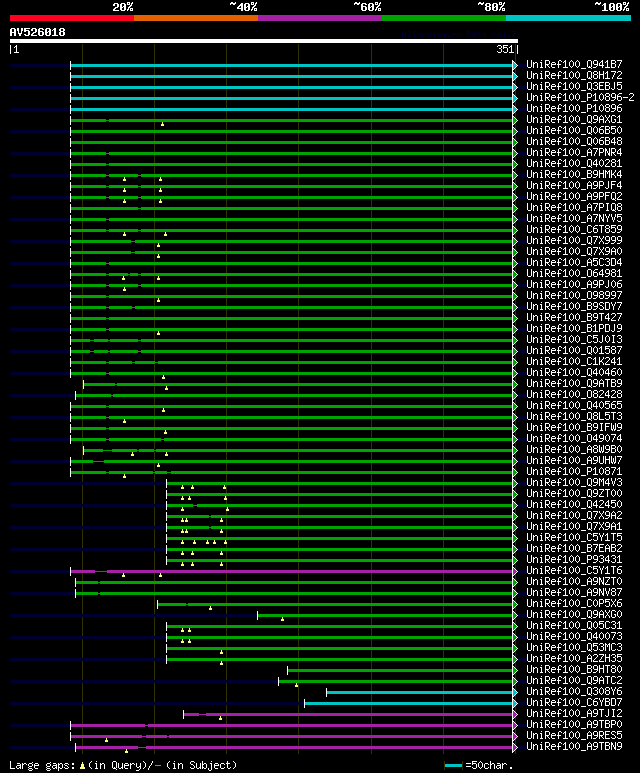This screenshot has width=640, height=773.
Task: Select the UniRef100_Q9ATC2 label
Action: [574, 681]
